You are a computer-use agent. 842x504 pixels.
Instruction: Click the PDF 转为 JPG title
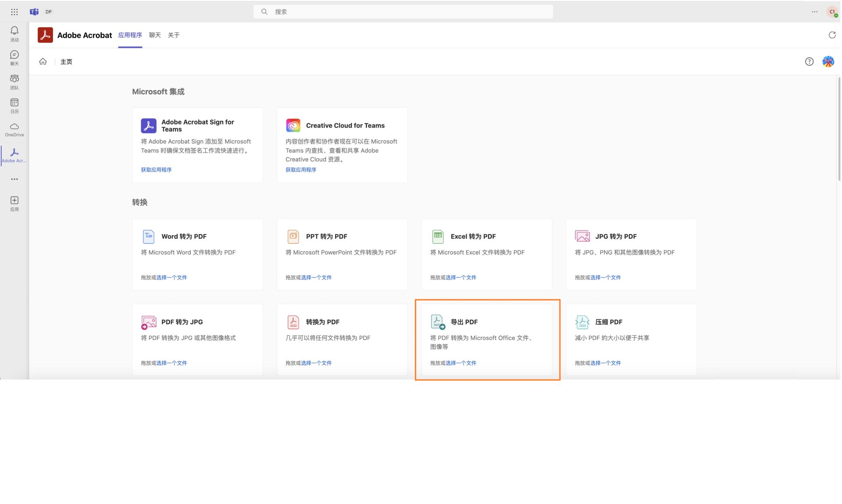click(182, 322)
